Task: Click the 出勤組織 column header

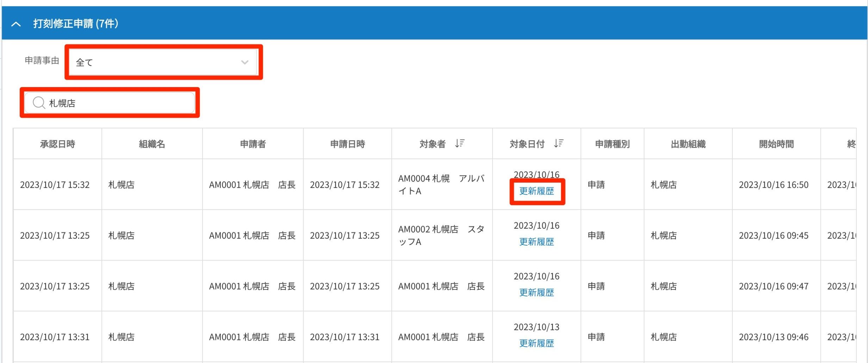Action: pyautogui.click(x=688, y=144)
